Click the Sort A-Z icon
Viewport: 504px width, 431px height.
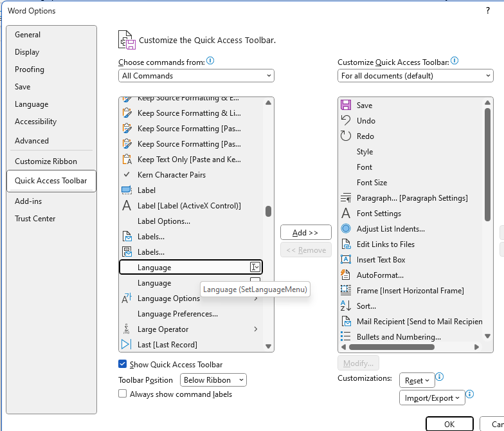point(346,306)
